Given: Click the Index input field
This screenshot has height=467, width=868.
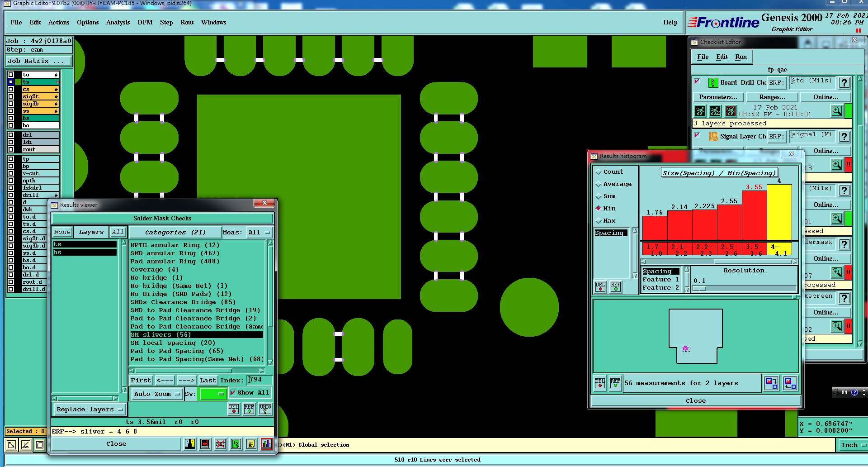Looking at the screenshot, I should pos(260,380).
